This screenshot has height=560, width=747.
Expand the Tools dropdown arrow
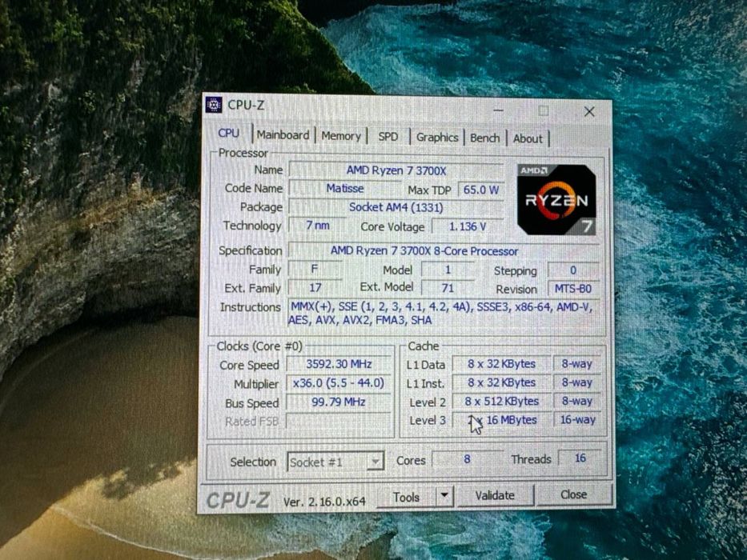click(x=444, y=496)
